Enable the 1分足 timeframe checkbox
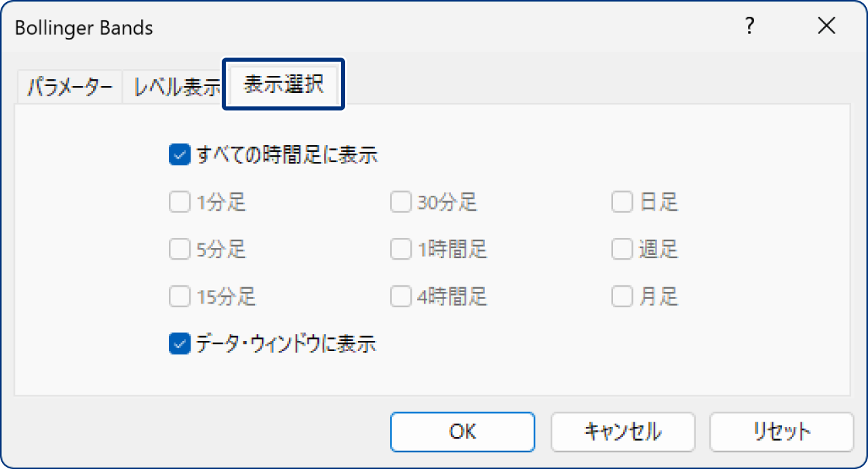Viewport: 868px width, 469px height. click(179, 201)
